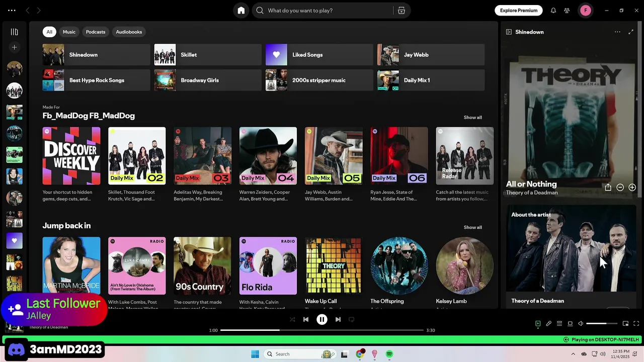This screenshot has height=362, width=644.
Task: Create a playlist with plus icon
Action: pos(14,47)
